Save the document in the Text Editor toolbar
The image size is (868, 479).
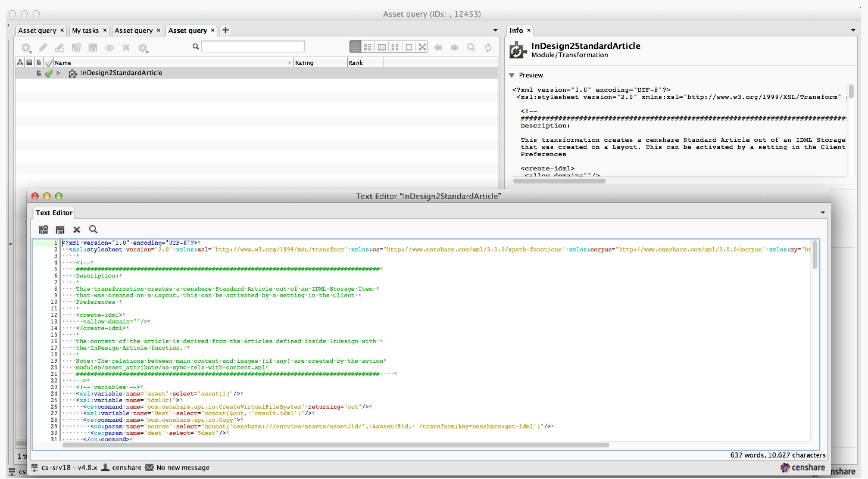tap(60, 229)
